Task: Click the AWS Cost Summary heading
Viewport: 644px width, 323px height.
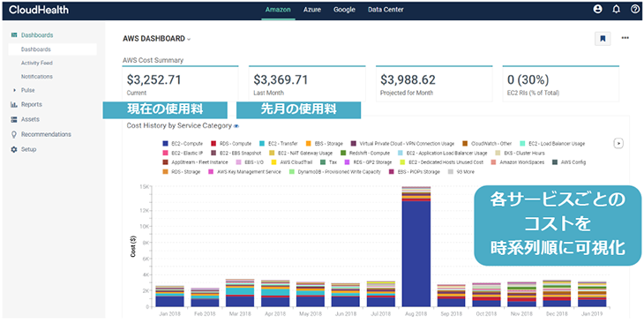Action: (x=153, y=60)
